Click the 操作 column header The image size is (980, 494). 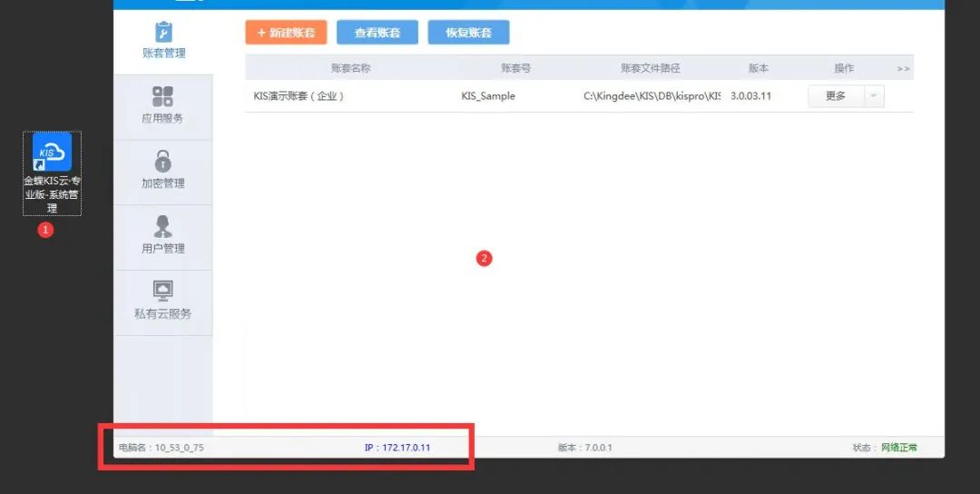pyautogui.click(x=844, y=68)
